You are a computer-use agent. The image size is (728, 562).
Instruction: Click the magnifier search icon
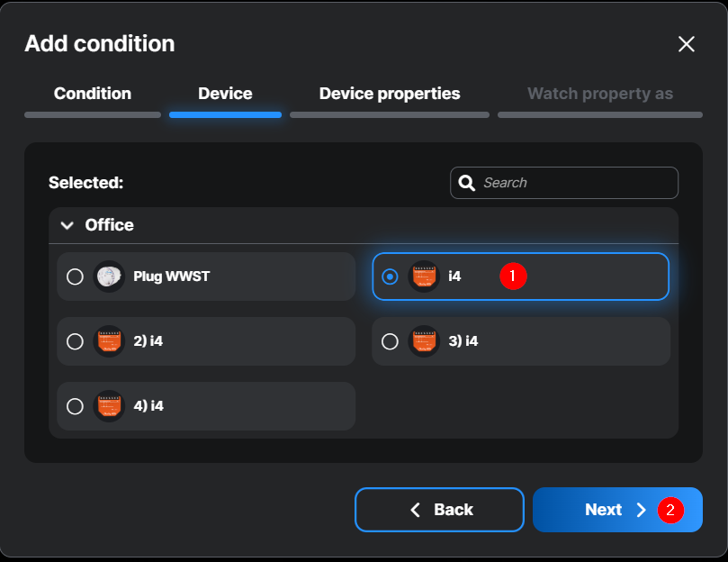pos(467,183)
